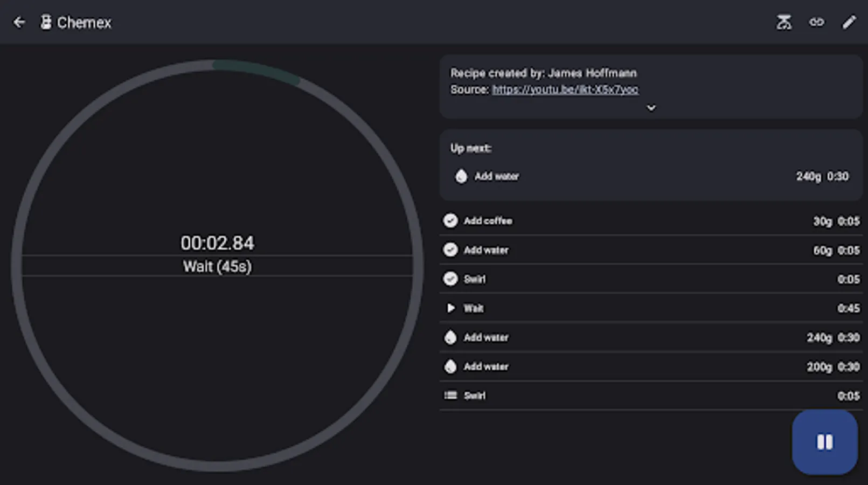The image size is (868, 485).
Task: Click the checkmark beside Add water 60g
Action: [450, 250]
